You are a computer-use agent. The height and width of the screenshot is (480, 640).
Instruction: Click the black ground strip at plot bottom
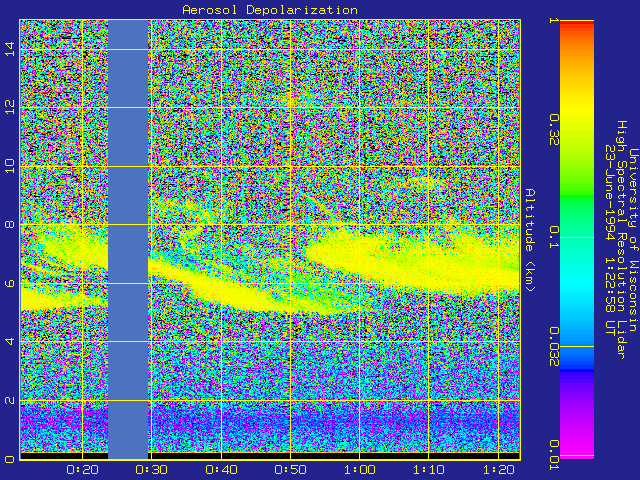pyautogui.click(x=269, y=456)
